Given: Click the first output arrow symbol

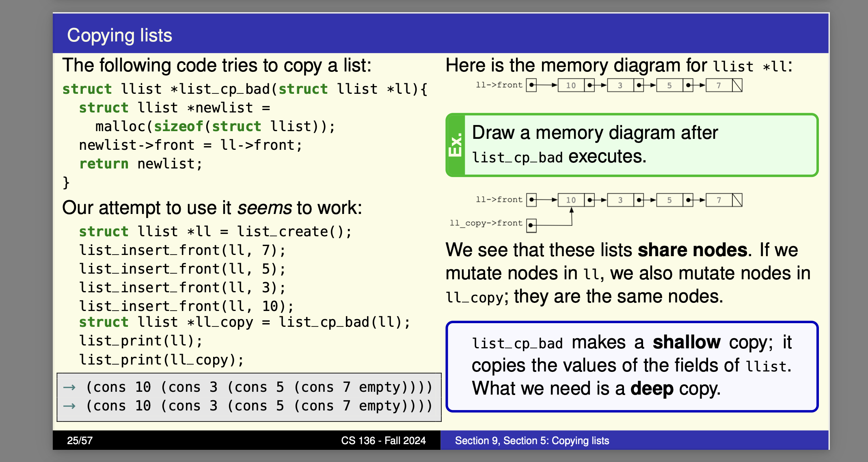Looking at the screenshot, I should coord(70,387).
